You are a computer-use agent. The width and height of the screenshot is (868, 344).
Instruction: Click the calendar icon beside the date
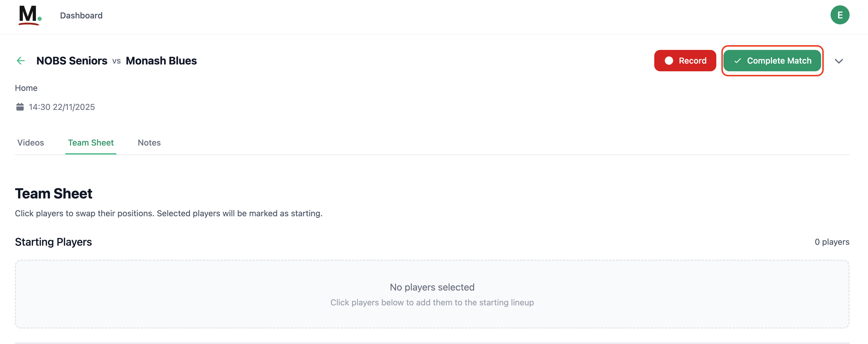(20, 107)
